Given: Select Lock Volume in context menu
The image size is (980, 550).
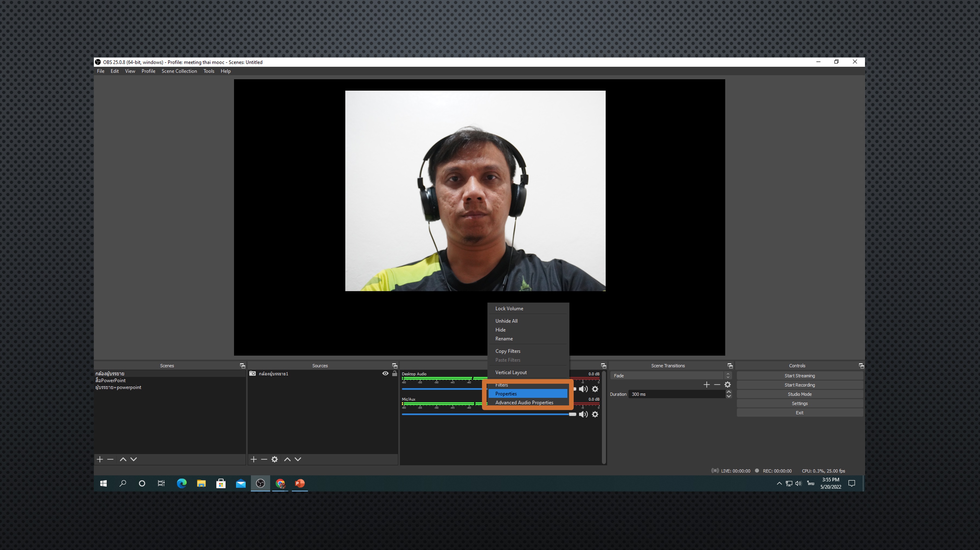Looking at the screenshot, I should tap(528, 309).
